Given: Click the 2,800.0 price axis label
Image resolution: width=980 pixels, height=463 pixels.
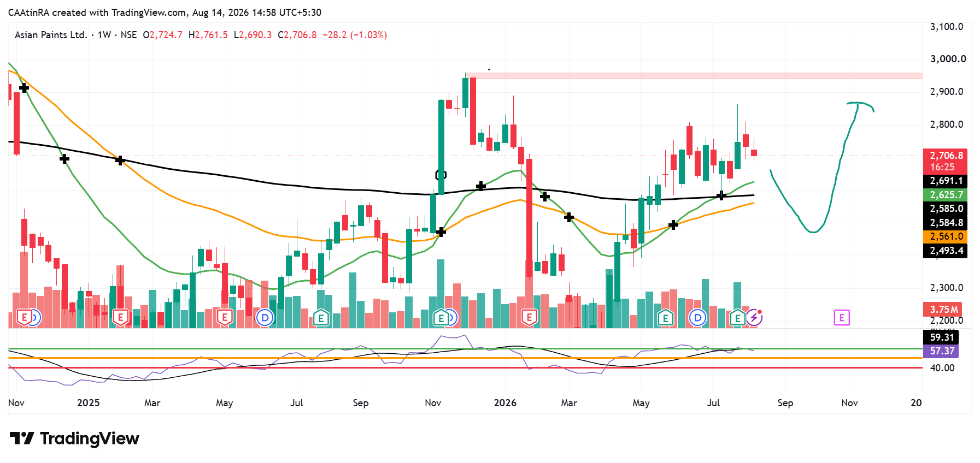Looking at the screenshot, I should tap(947, 124).
